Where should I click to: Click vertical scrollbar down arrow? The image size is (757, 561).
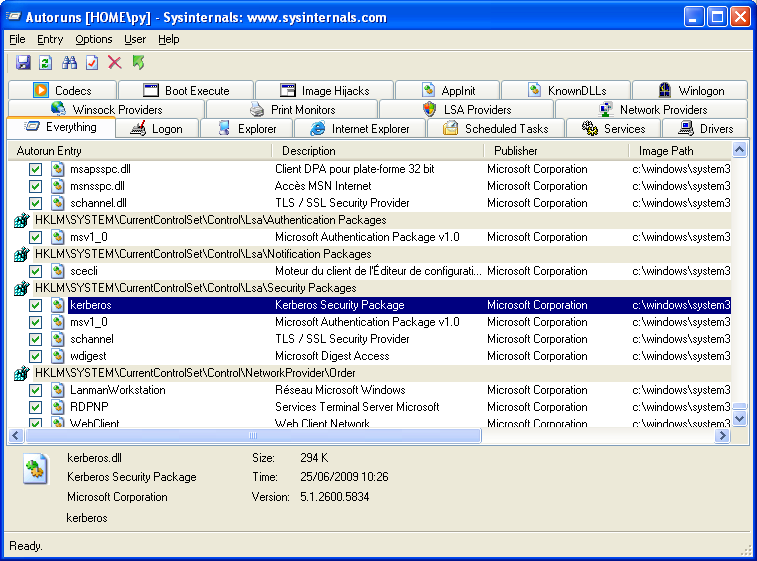click(739, 418)
